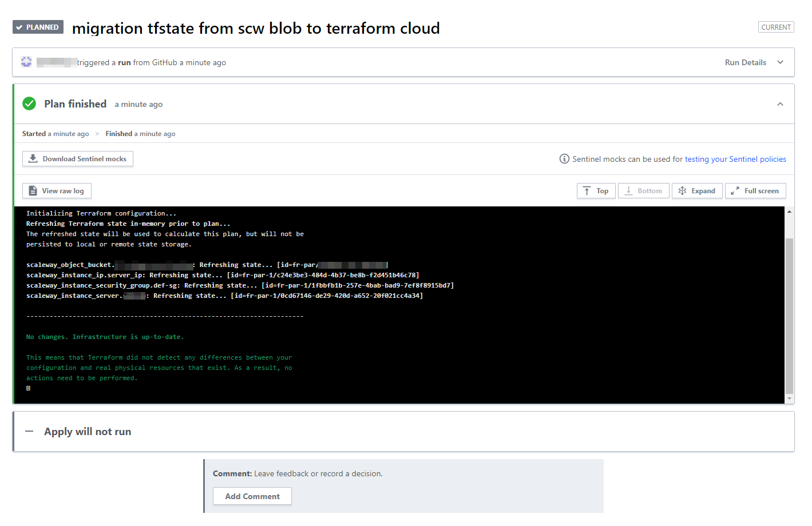Click the green Plan finished checkmark icon

pyautogui.click(x=29, y=103)
